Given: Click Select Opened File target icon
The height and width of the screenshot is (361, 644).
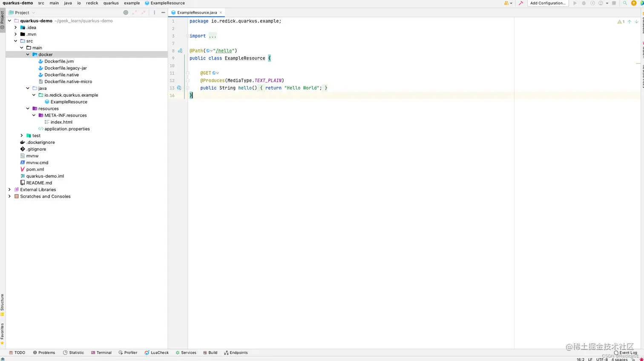Looking at the screenshot, I should click(126, 12).
